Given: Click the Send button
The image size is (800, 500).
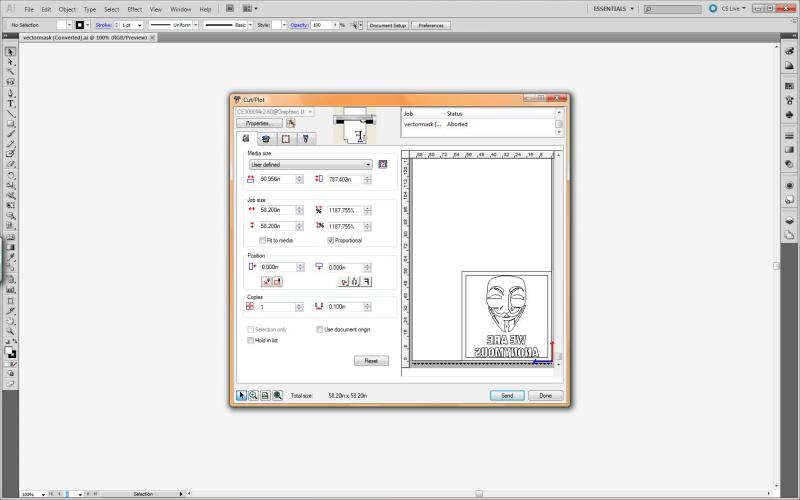Looking at the screenshot, I should pos(507,395).
